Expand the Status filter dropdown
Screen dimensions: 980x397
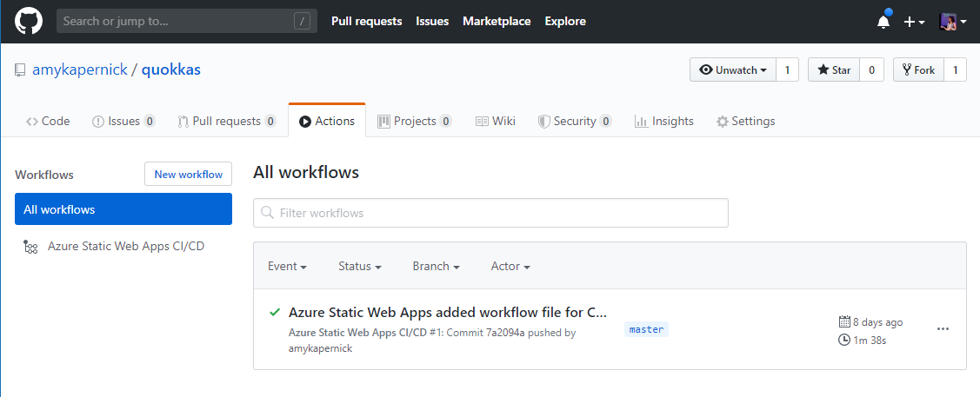tap(360, 266)
